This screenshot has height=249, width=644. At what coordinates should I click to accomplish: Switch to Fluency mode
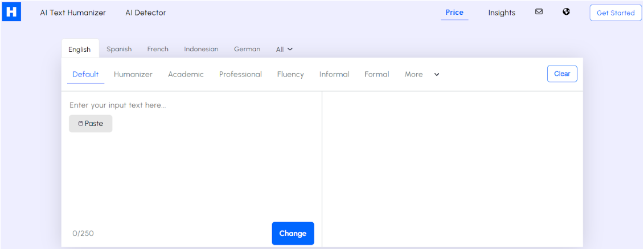click(x=290, y=75)
